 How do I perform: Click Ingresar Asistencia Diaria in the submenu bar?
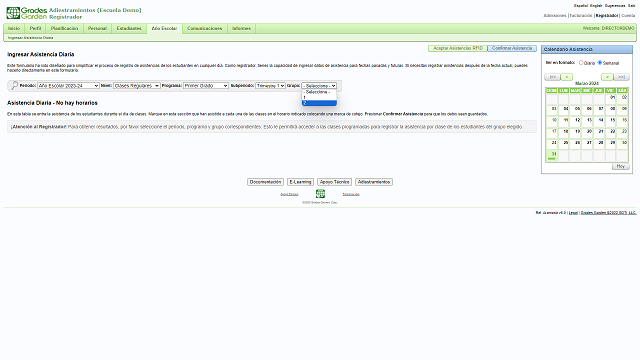point(31,38)
